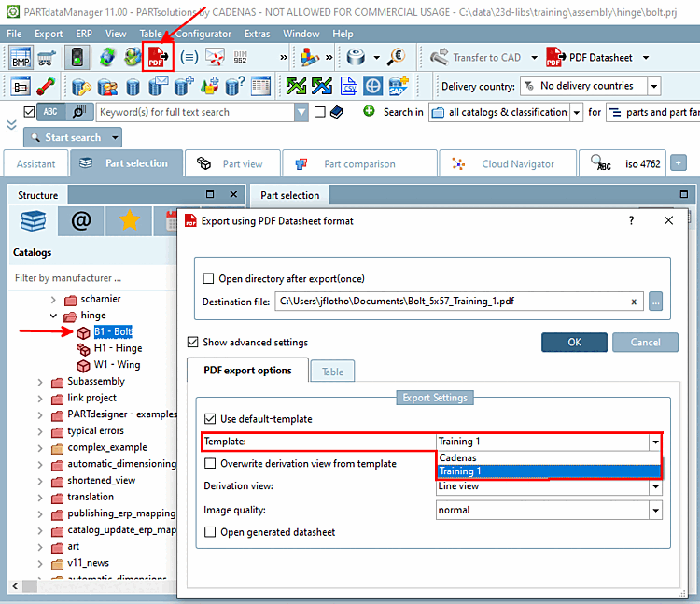The image size is (700, 604).
Task: Toggle the checkbox left of ABC search
Action: [x=29, y=112]
